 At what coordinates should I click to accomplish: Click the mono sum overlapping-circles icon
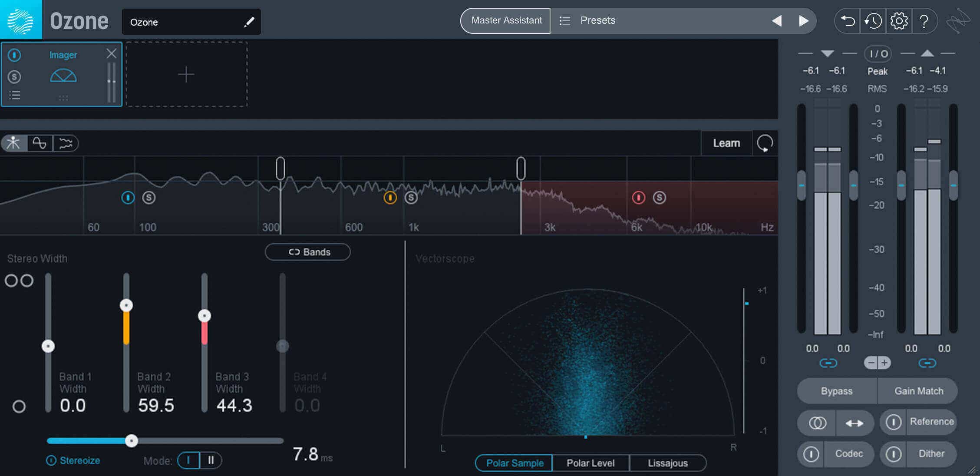pos(817,423)
